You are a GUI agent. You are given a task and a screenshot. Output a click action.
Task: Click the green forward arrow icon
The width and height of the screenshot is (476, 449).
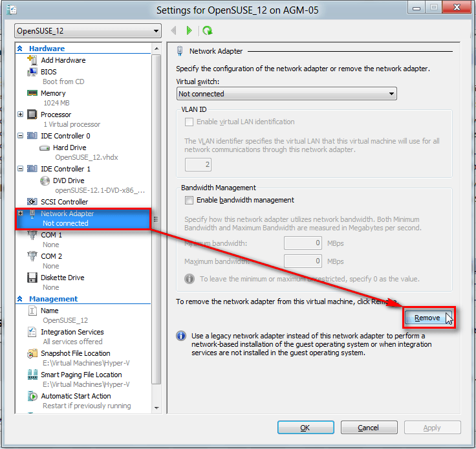coord(189,30)
